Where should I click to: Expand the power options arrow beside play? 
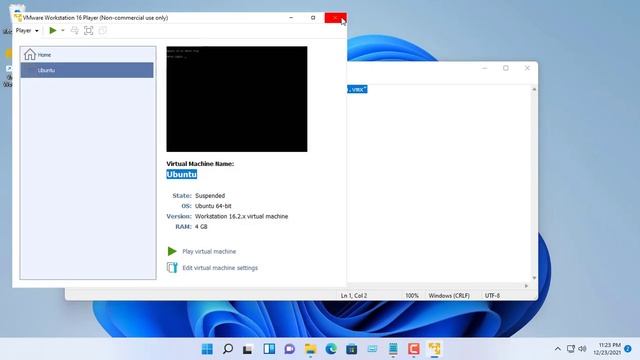click(x=63, y=31)
